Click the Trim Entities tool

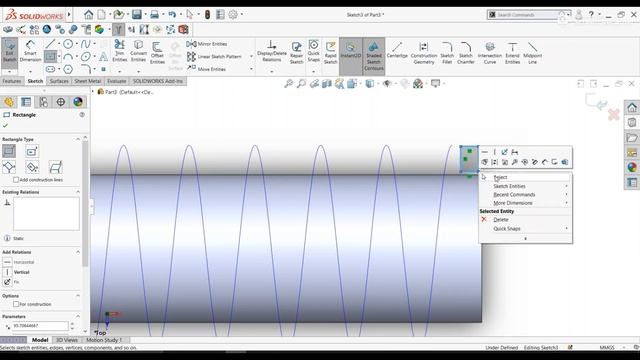click(x=120, y=51)
